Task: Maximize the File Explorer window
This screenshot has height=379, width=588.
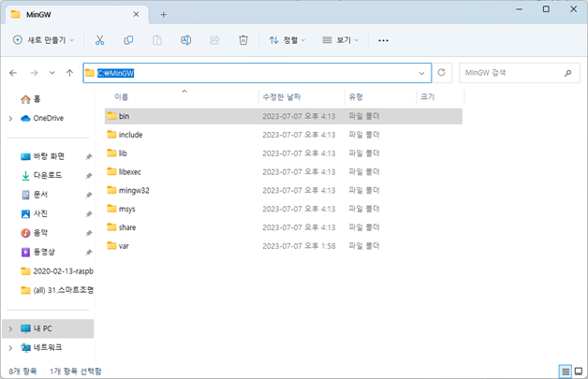Action: point(546,9)
